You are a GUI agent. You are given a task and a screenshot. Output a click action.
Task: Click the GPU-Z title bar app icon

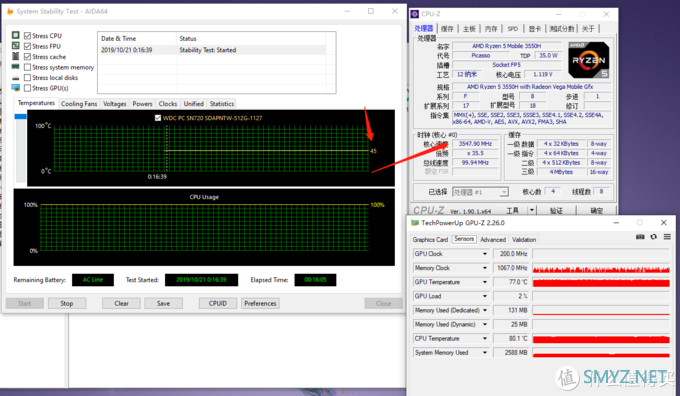pyautogui.click(x=415, y=223)
